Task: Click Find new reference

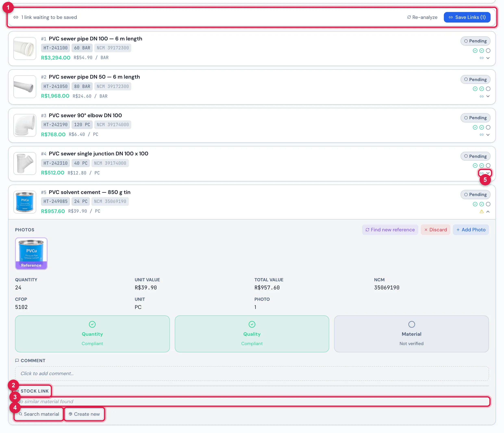Action: pyautogui.click(x=390, y=230)
